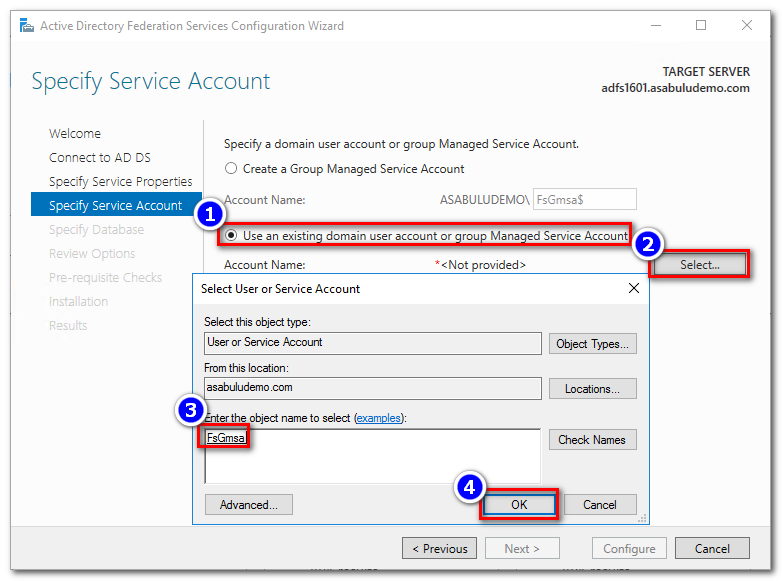
Task: Open the Installation step
Action: [78, 301]
